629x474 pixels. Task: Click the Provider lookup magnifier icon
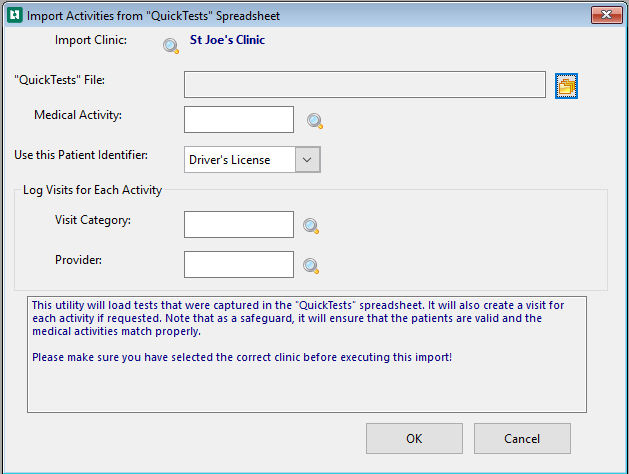[x=311, y=266]
